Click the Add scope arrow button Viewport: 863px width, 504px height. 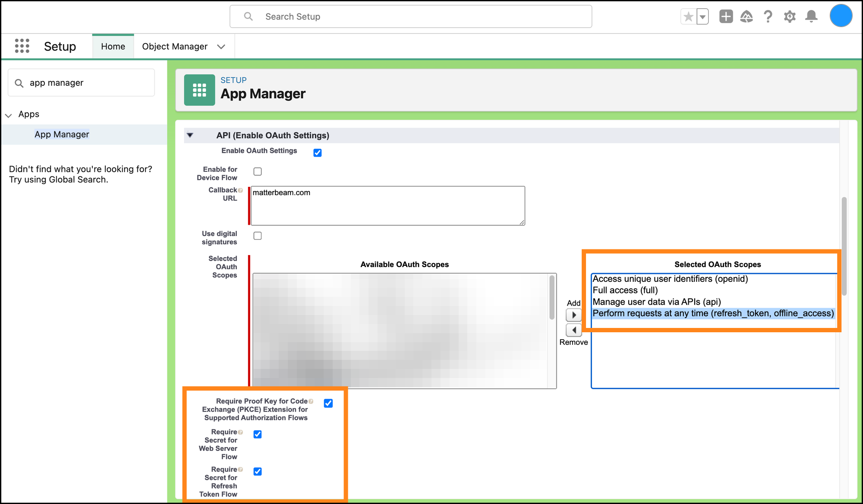[x=574, y=315]
